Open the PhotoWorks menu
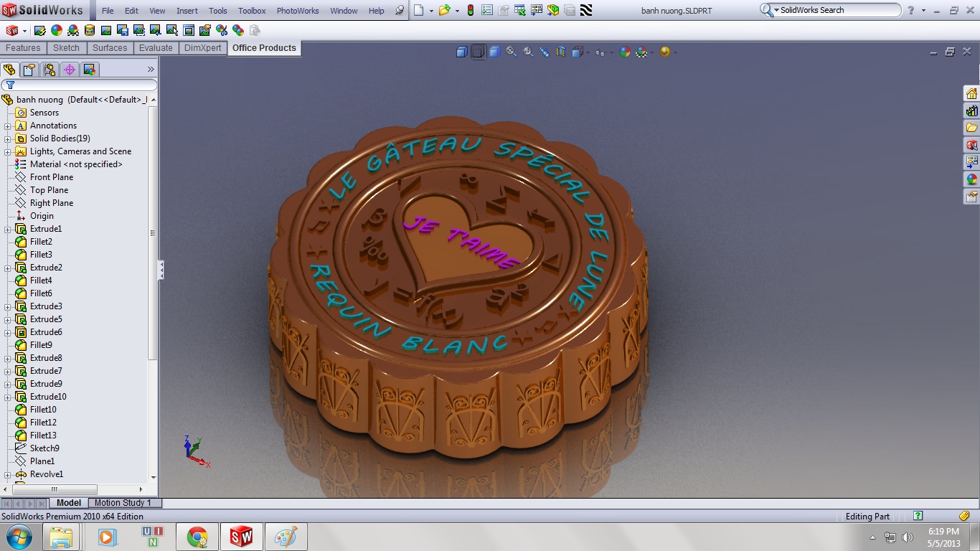 tap(298, 11)
